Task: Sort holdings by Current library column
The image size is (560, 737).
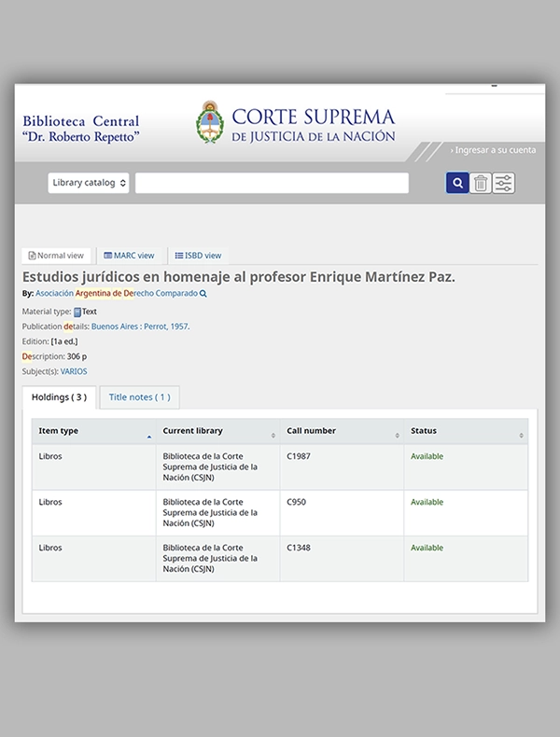Action: 218,431
